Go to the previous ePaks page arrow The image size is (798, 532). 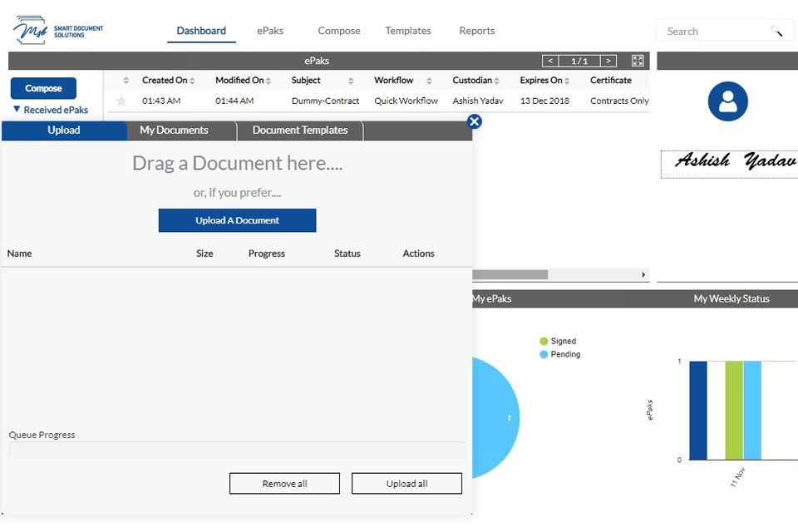click(x=550, y=61)
